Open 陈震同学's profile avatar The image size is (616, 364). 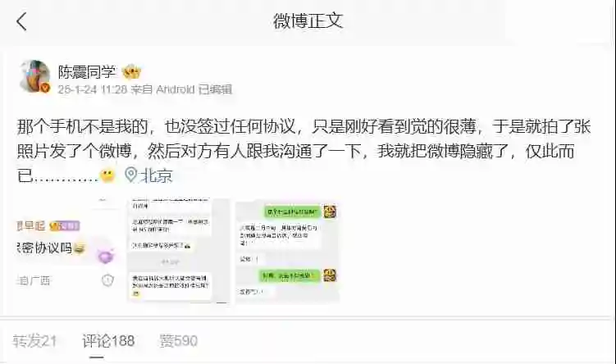point(35,76)
